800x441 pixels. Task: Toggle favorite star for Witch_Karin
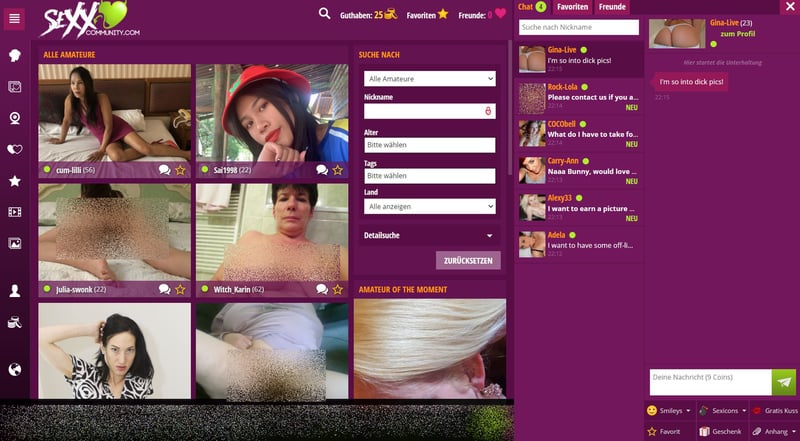(338, 289)
